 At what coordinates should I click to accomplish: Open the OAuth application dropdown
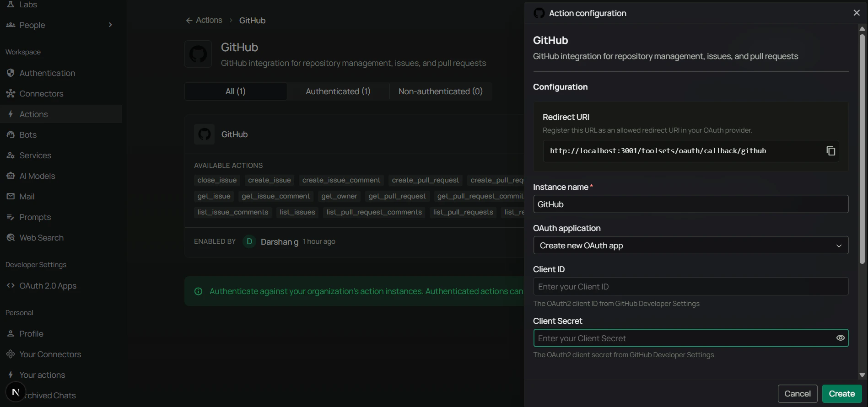tap(690, 246)
